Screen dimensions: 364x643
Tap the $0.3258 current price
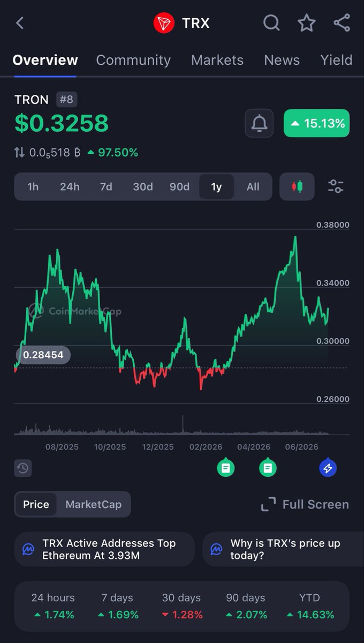[x=62, y=123]
